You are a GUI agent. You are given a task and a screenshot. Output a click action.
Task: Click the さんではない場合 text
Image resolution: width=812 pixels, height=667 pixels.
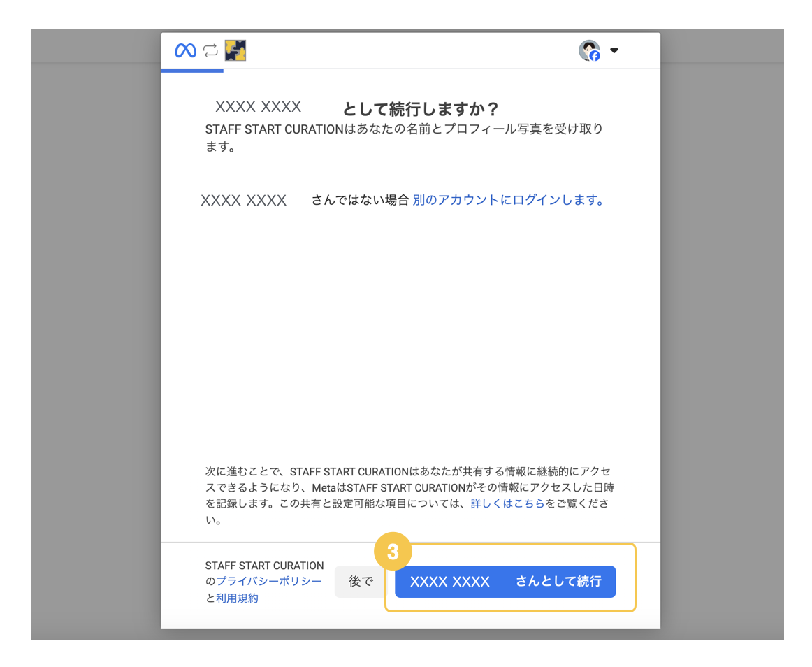point(361,200)
